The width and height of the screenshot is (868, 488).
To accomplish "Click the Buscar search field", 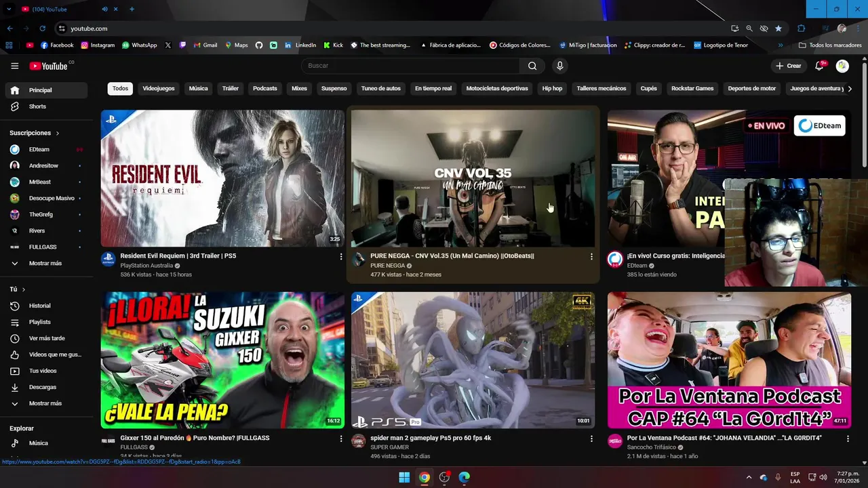I will tap(410, 66).
